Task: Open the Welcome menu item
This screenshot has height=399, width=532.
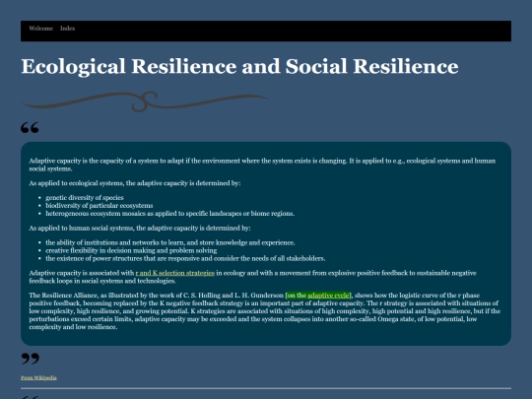Action: click(41, 29)
